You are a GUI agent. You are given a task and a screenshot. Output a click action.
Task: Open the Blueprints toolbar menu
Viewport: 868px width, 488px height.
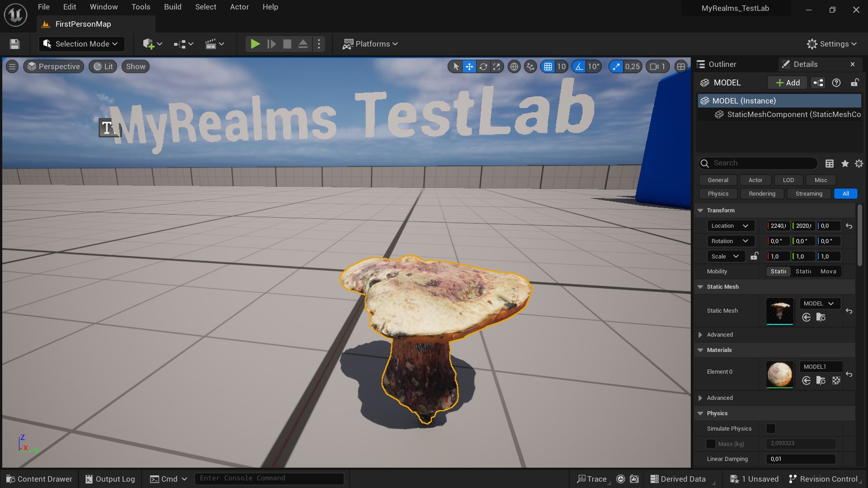coord(184,44)
